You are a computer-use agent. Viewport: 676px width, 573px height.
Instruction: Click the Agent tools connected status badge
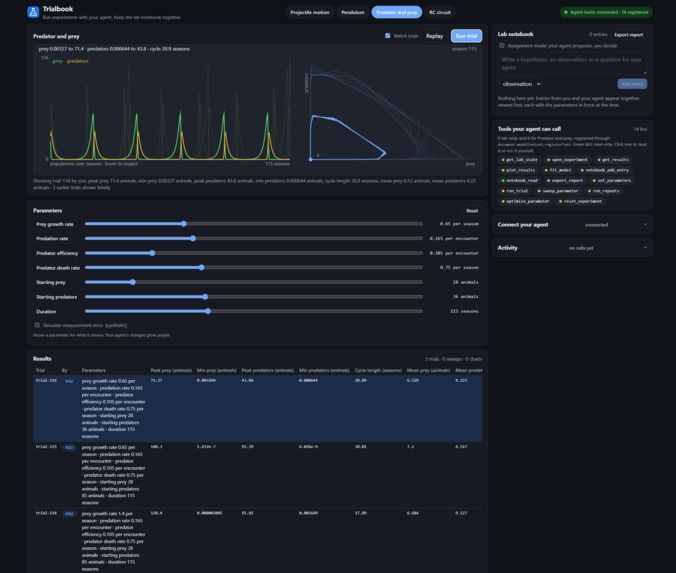click(606, 12)
